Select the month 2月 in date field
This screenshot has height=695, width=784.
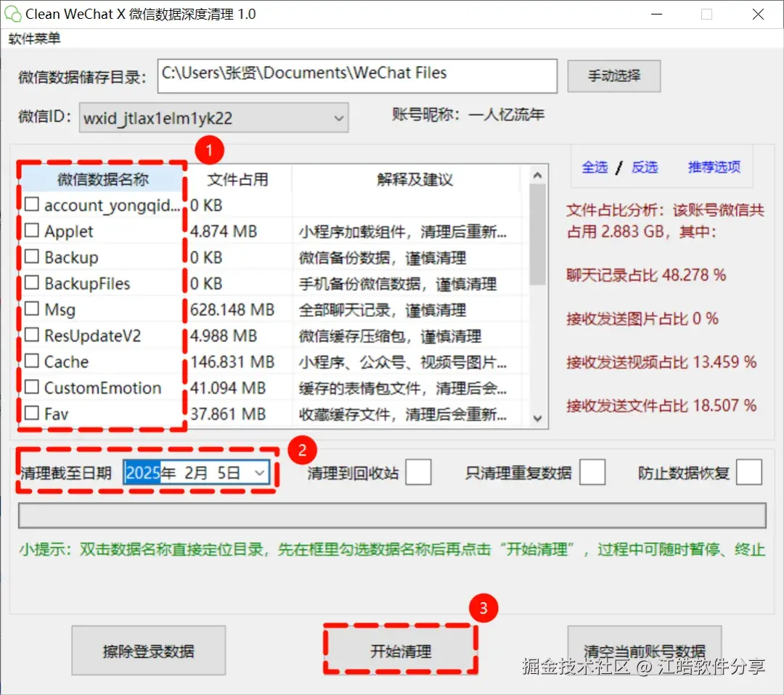coord(195,473)
